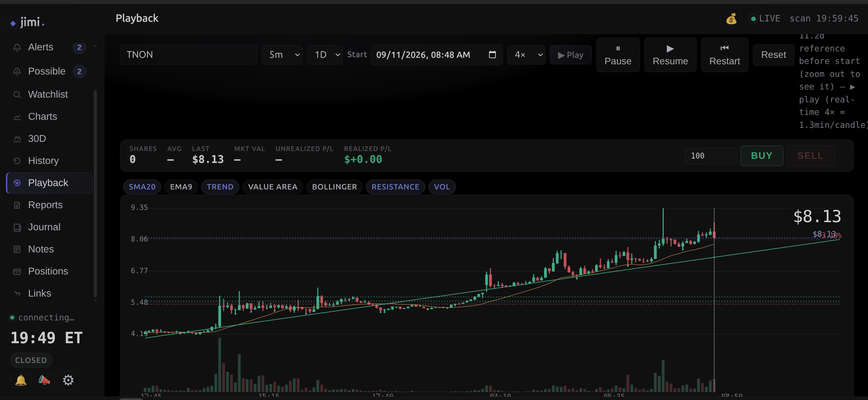The height and width of the screenshot is (400, 868).
Task: Select Playback in the sidebar
Action: coord(49,183)
